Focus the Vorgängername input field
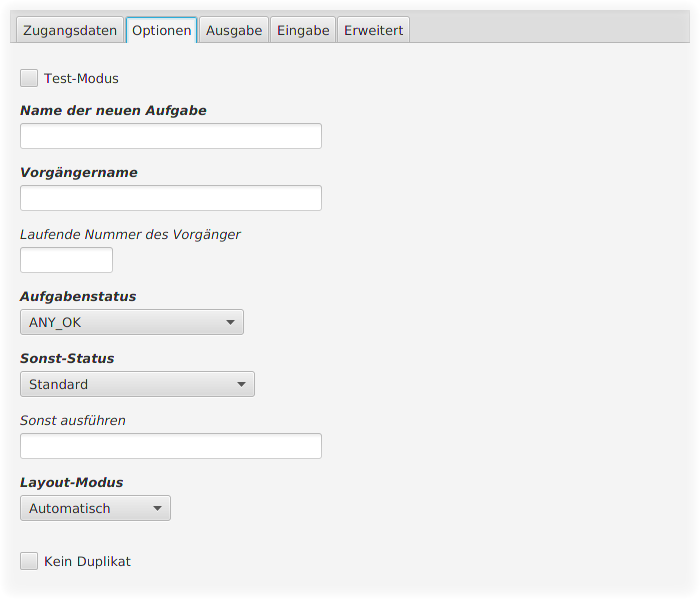Screen dimensions: 700x599 [x=171, y=198]
